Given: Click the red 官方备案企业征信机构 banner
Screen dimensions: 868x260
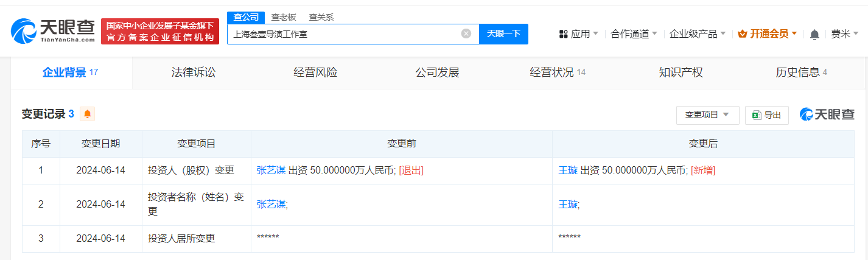Looking at the screenshot, I should pyautogui.click(x=160, y=32).
